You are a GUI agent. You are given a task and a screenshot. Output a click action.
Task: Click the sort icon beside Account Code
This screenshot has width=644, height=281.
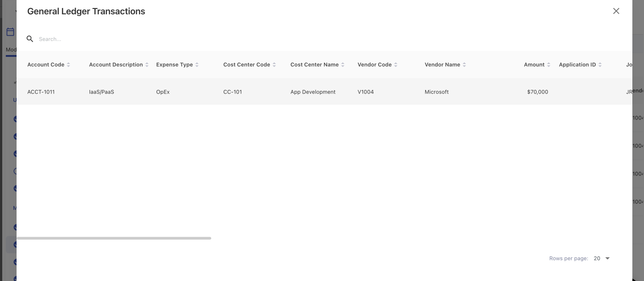[x=68, y=65]
